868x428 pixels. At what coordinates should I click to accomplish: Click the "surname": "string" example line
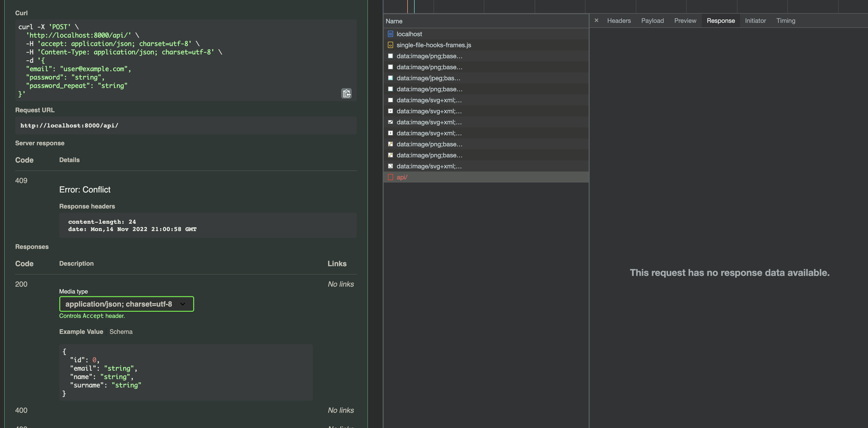click(x=106, y=385)
